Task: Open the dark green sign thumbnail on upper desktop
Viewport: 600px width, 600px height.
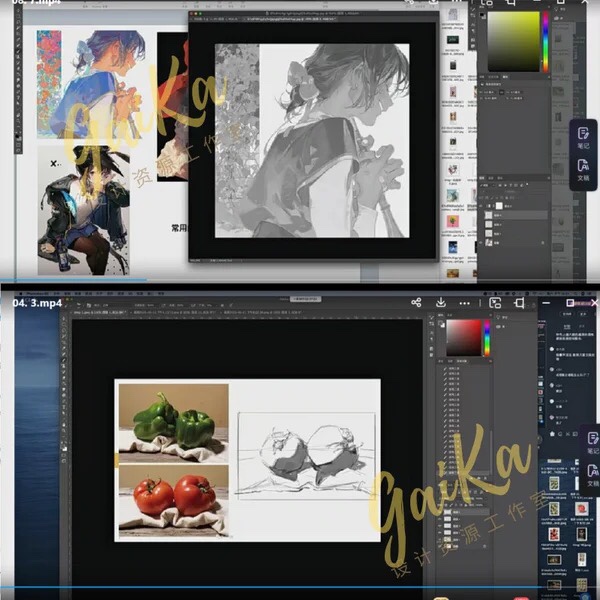Action: pyautogui.click(x=453, y=40)
